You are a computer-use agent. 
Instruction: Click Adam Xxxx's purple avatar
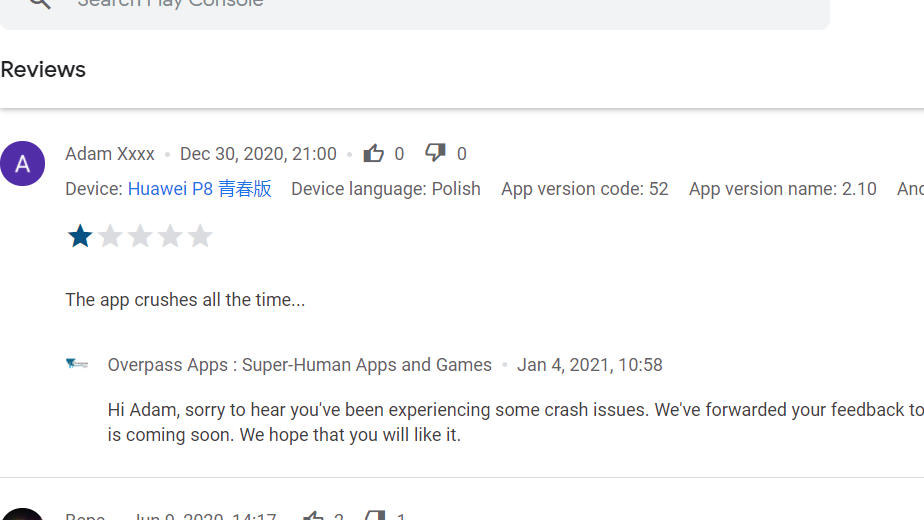click(22, 164)
